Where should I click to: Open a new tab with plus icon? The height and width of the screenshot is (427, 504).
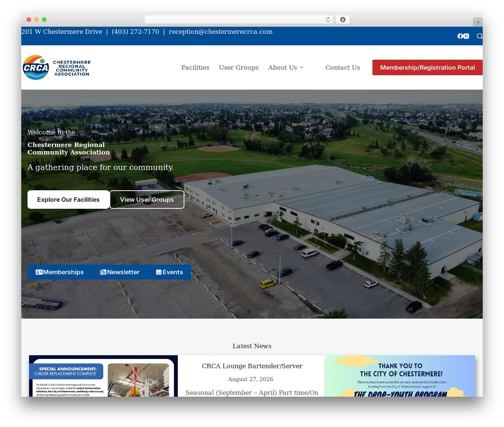coord(478,22)
